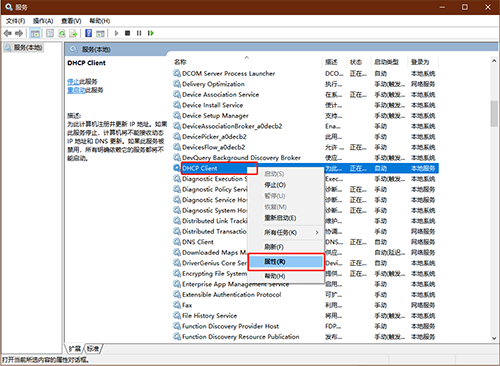
Task: Select 属性(R) in context menu
Action: pyautogui.click(x=286, y=262)
